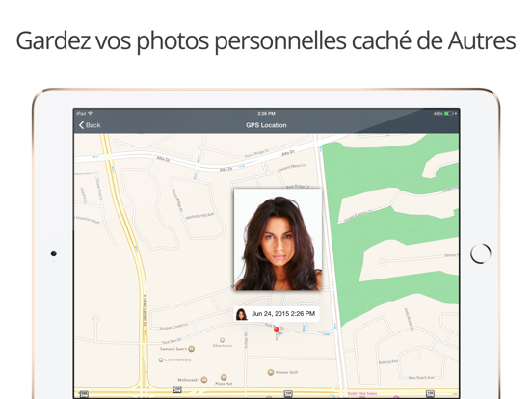The width and height of the screenshot is (532, 399).
Task: Click the Suite One Salon label
Action: click(362, 393)
